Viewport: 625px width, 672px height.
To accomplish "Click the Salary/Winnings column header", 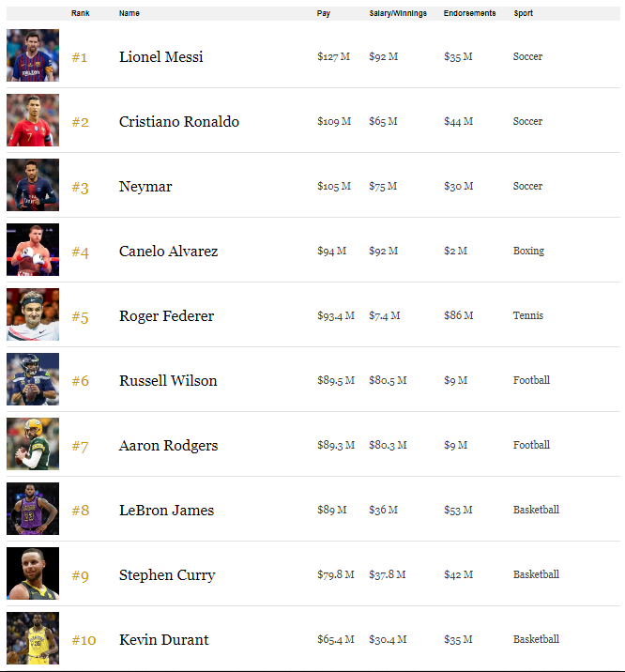I will click(398, 13).
